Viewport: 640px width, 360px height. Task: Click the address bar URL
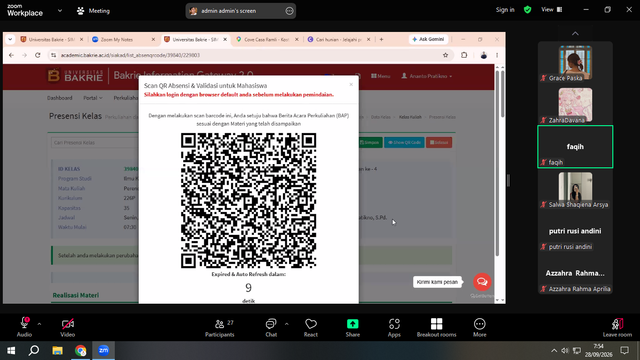[131, 55]
